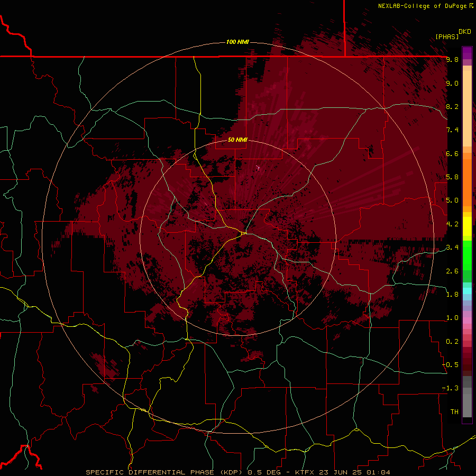Select the -0.5 value on the color scale
The height and width of the screenshot is (476, 476).
[x=450, y=364]
